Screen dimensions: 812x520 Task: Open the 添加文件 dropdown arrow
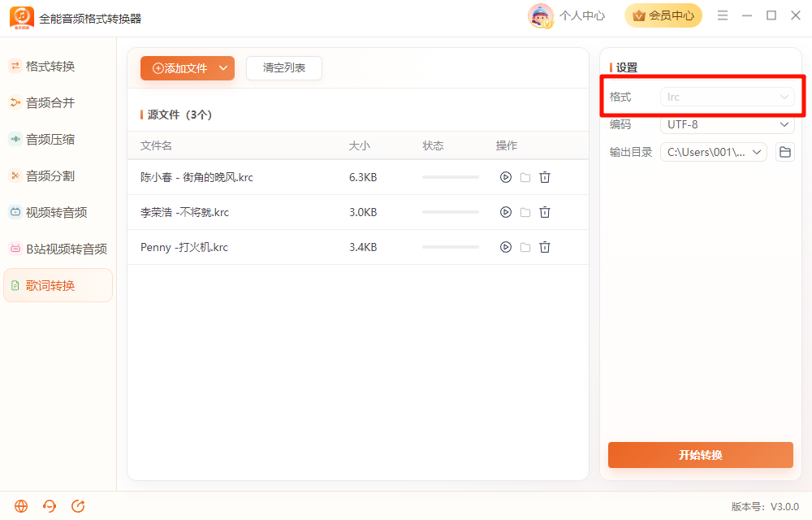click(223, 68)
